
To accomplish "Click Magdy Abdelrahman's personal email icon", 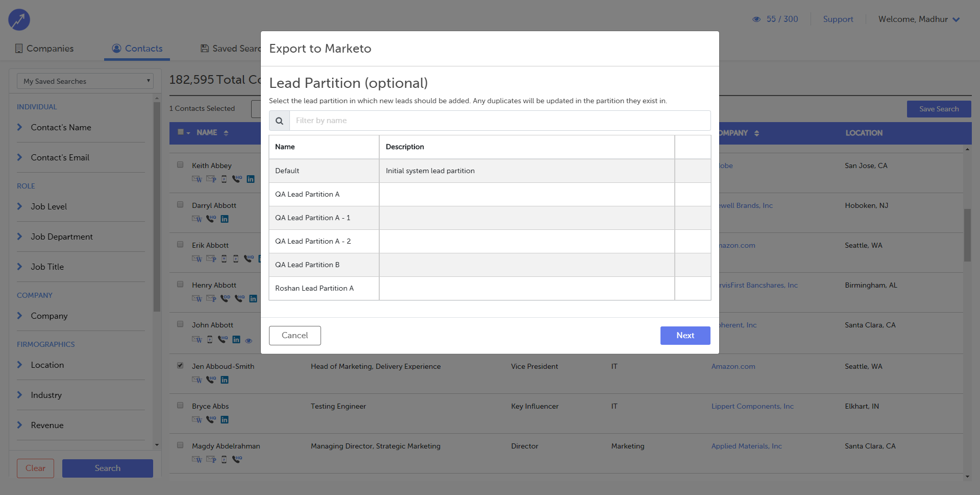I will 211,460.
